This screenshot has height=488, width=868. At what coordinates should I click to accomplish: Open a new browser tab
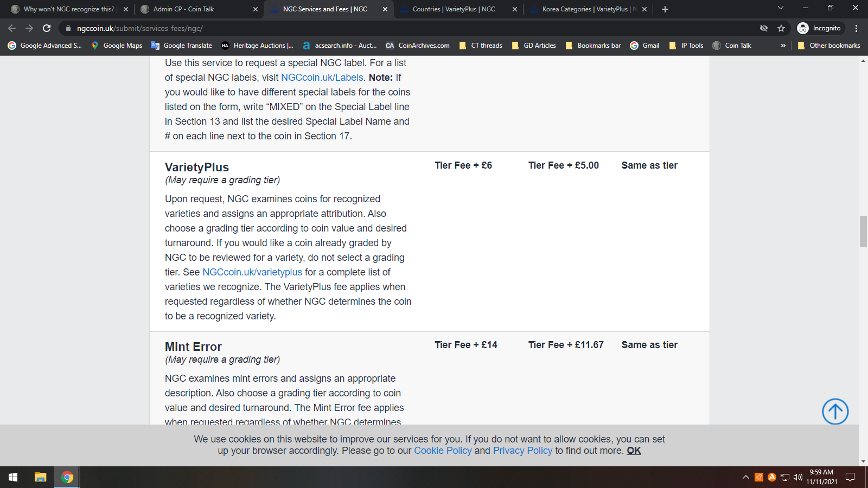[x=665, y=9]
